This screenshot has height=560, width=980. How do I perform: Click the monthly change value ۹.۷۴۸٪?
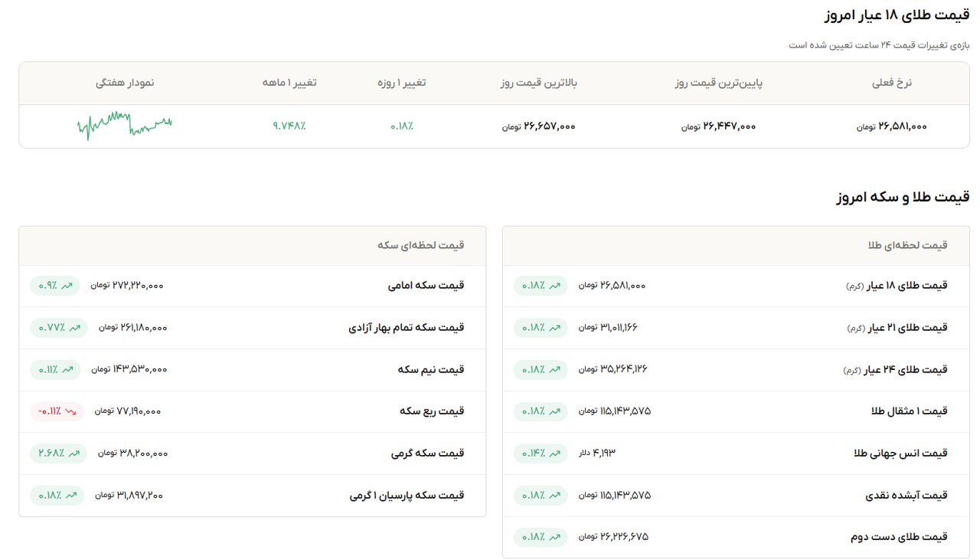[289, 126]
